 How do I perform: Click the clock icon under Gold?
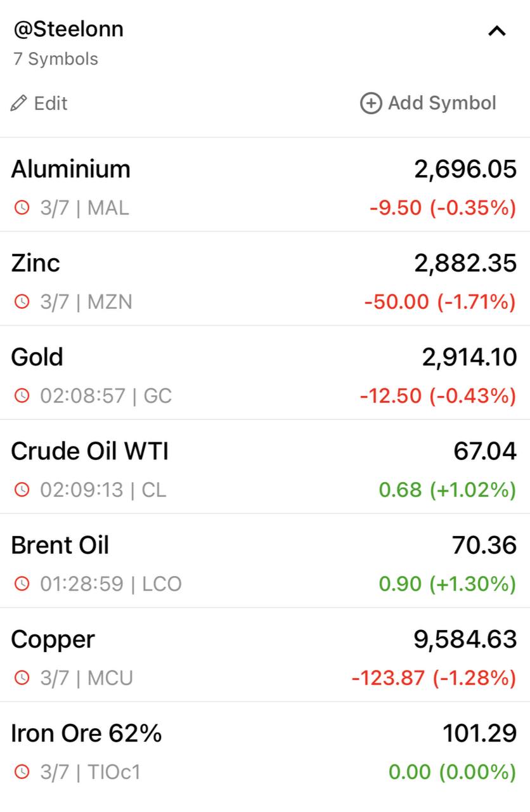click(x=22, y=396)
